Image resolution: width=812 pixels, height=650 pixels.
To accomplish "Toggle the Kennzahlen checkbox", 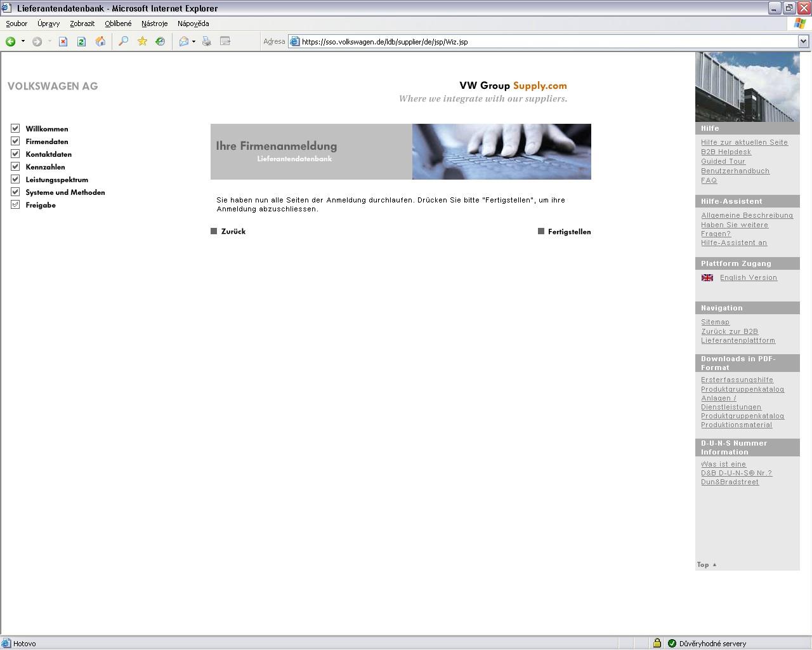I will (x=15, y=166).
